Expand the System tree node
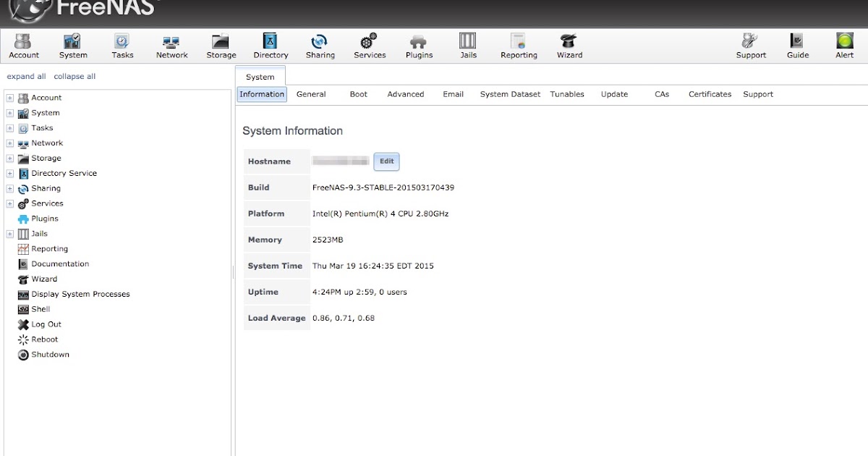This screenshot has height=456, width=868. click(10, 113)
